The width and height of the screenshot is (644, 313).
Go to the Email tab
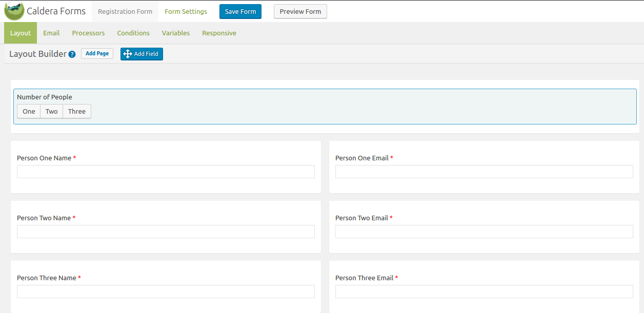click(x=51, y=33)
